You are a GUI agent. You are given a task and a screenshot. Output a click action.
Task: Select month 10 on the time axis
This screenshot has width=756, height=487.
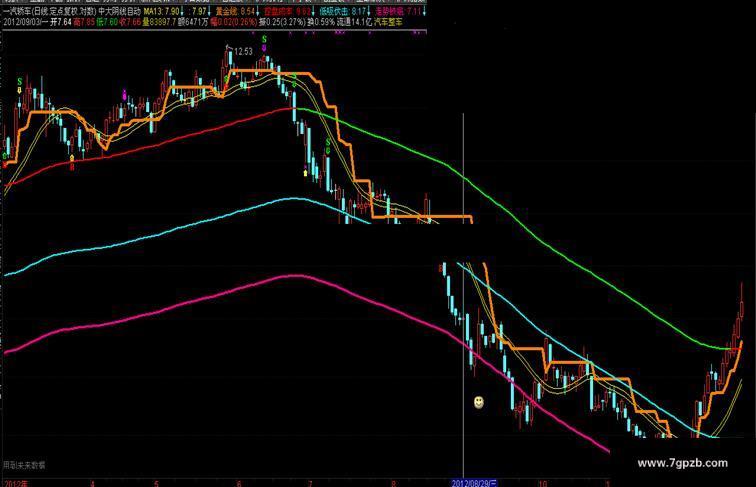(543, 484)
